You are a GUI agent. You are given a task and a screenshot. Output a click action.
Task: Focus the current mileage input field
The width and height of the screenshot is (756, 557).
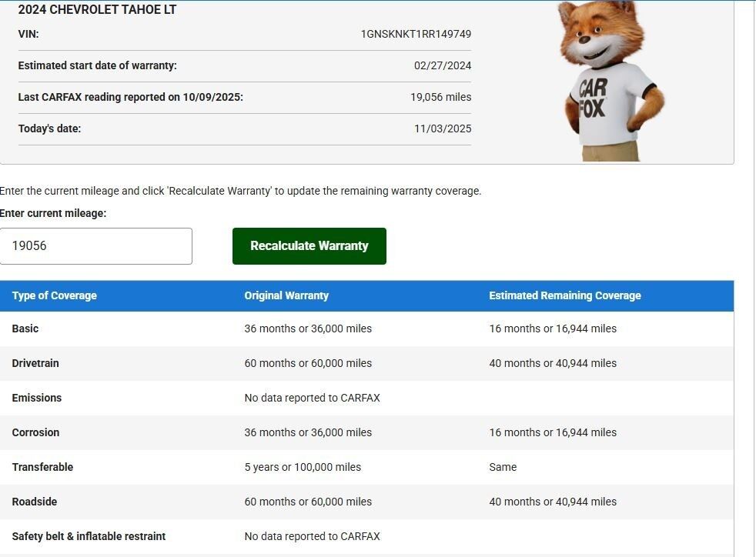point(95,246)
